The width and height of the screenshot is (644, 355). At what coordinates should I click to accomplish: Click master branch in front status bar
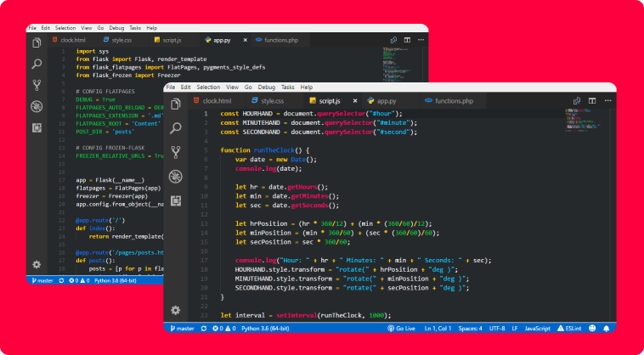pos(183,329)
